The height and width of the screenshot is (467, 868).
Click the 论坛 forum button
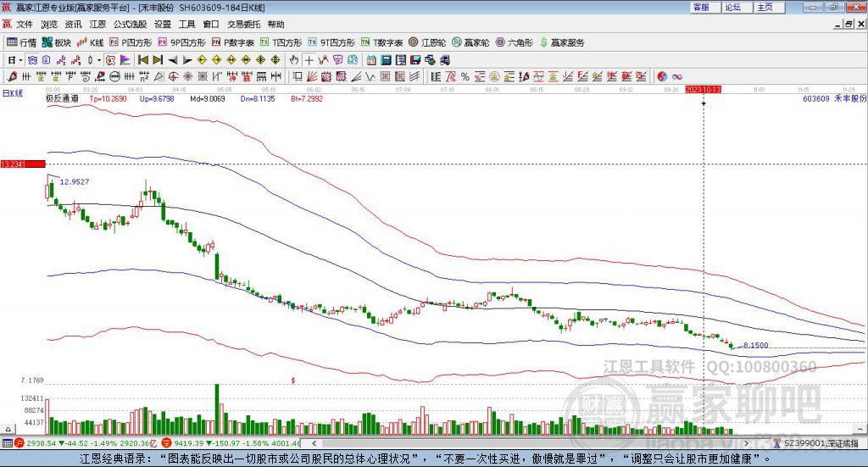737,7
